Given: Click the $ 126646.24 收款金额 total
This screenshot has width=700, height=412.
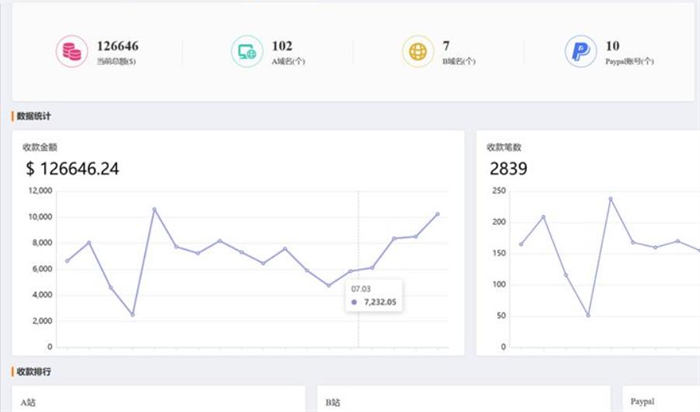Looking at the screenshot, I should [72, 169].
